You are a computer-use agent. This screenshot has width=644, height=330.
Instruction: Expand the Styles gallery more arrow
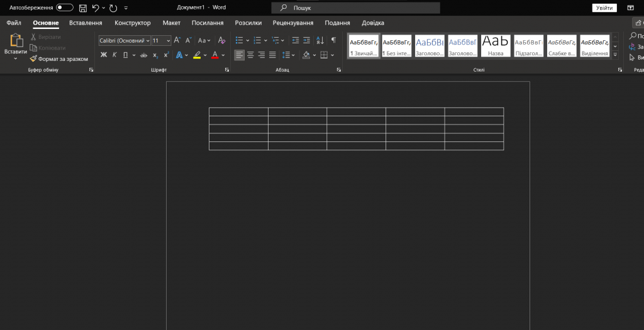tap(615, 55)
